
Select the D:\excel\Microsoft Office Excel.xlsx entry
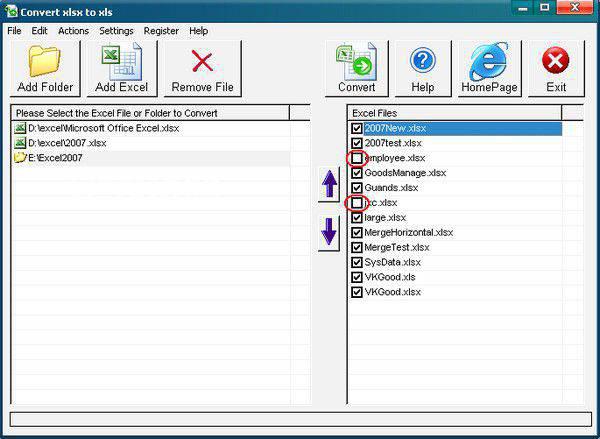coord(104,128)
